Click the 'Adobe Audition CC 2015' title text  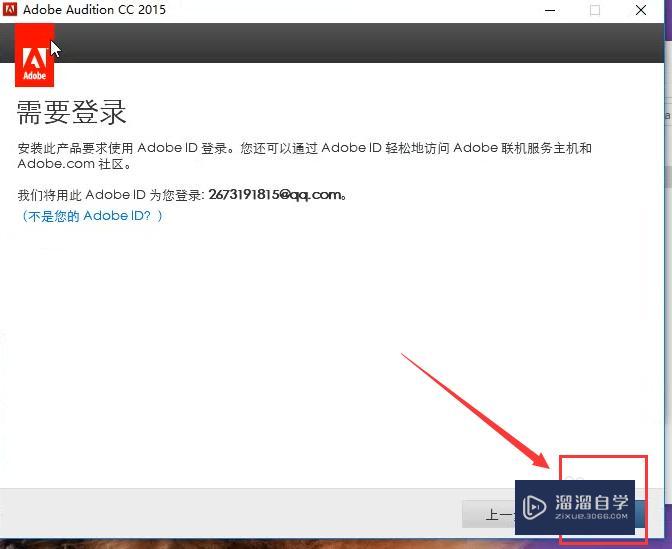(x=94, y=10)
